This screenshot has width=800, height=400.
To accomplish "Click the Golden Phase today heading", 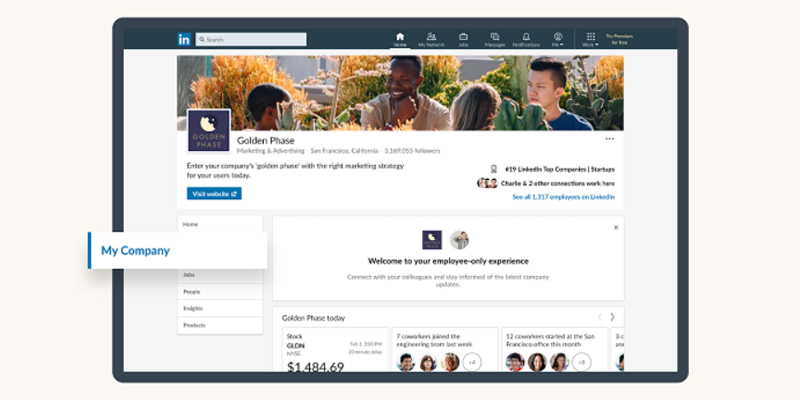I will click(313, 318).
